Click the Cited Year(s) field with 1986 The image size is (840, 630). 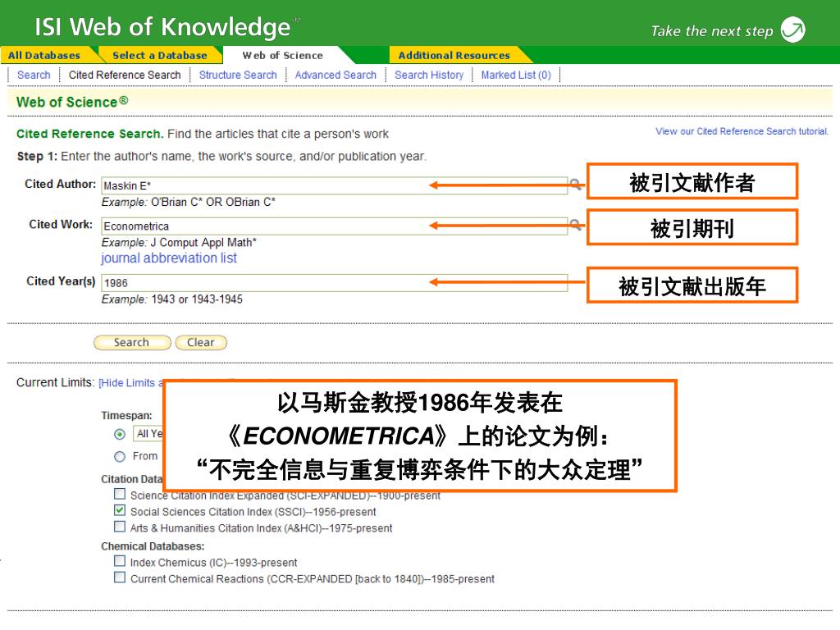(x=335, y=283)
